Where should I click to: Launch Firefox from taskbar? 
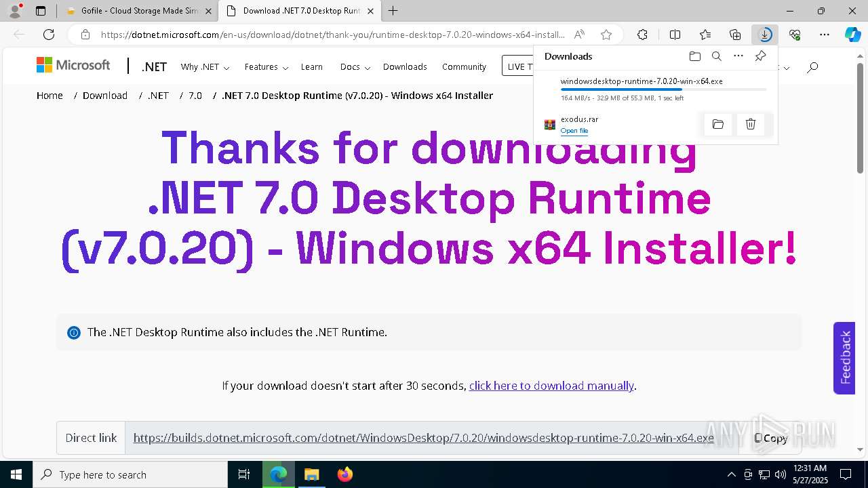point(344,474)
